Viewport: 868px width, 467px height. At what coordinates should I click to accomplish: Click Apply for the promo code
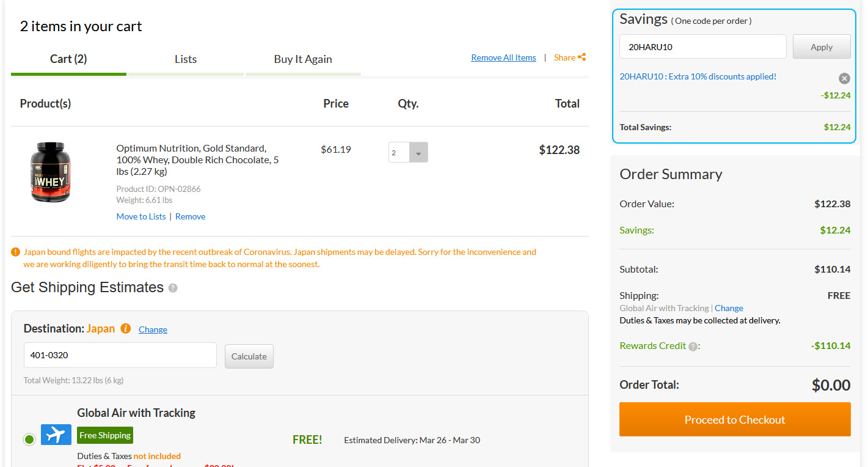[822, 47]
